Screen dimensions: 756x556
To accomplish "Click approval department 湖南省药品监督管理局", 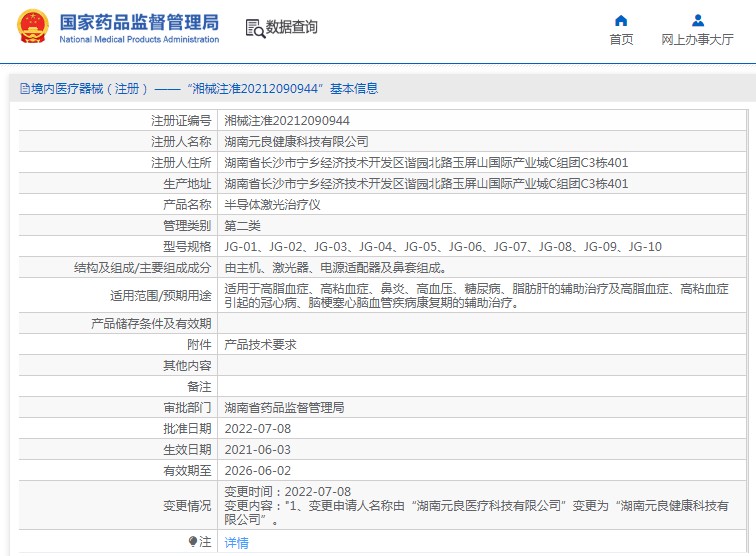I will 284,407.
